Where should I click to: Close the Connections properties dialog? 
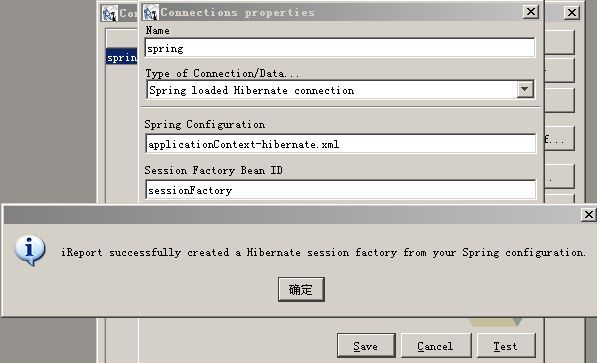point(531,12)
